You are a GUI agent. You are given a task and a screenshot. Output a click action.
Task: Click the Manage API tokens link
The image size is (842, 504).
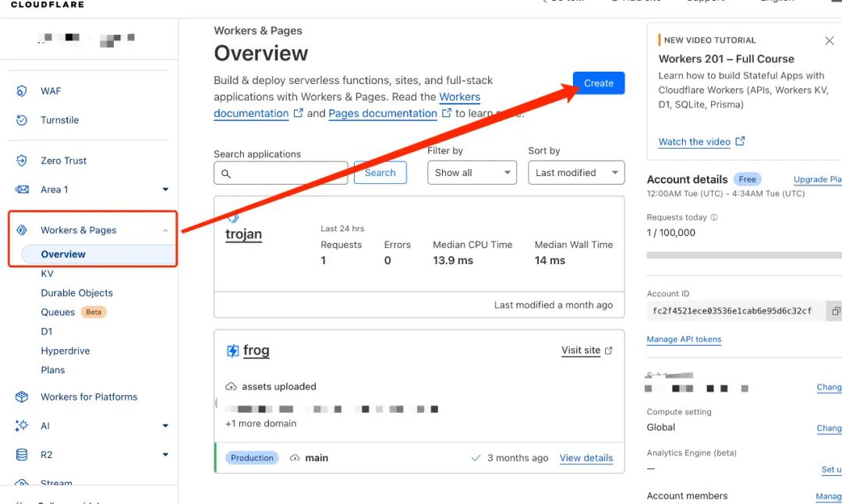pyautogui.click(x=684, y=339)
